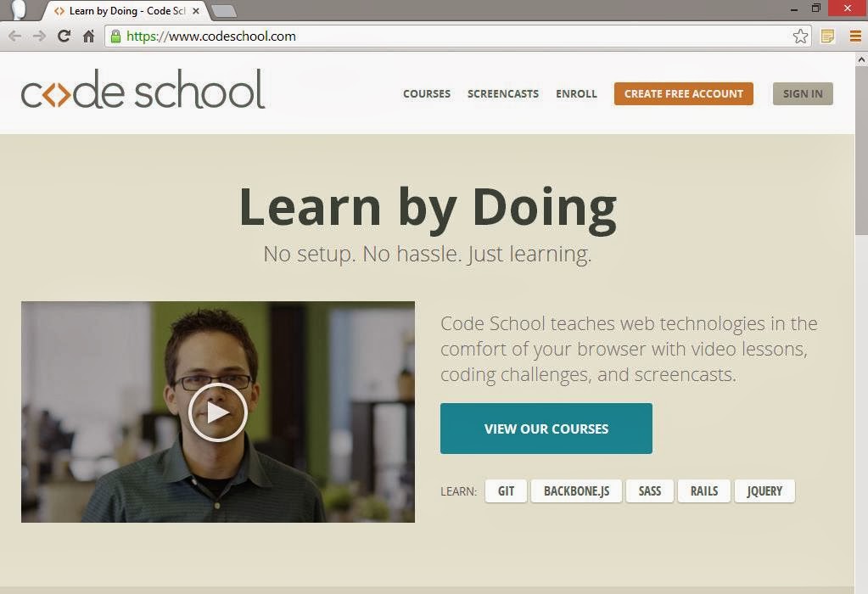The height and width of the screenshot is (594, 868).
Task: Click CREATE FREE ACCOUNT
Action: click(683, 93)
